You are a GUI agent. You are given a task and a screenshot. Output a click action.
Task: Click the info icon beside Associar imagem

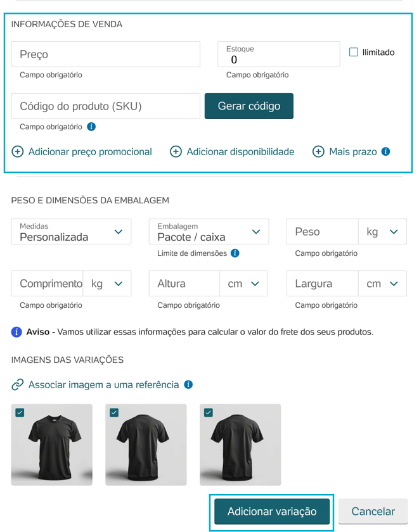pos(188,384)
